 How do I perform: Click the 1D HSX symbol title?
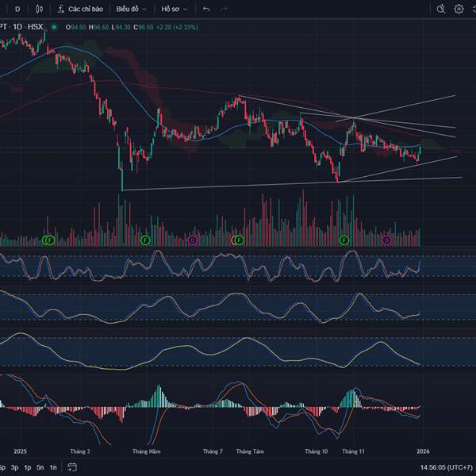28,27
